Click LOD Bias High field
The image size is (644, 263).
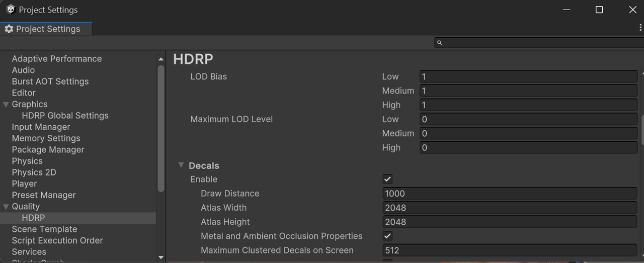point(528,105)
